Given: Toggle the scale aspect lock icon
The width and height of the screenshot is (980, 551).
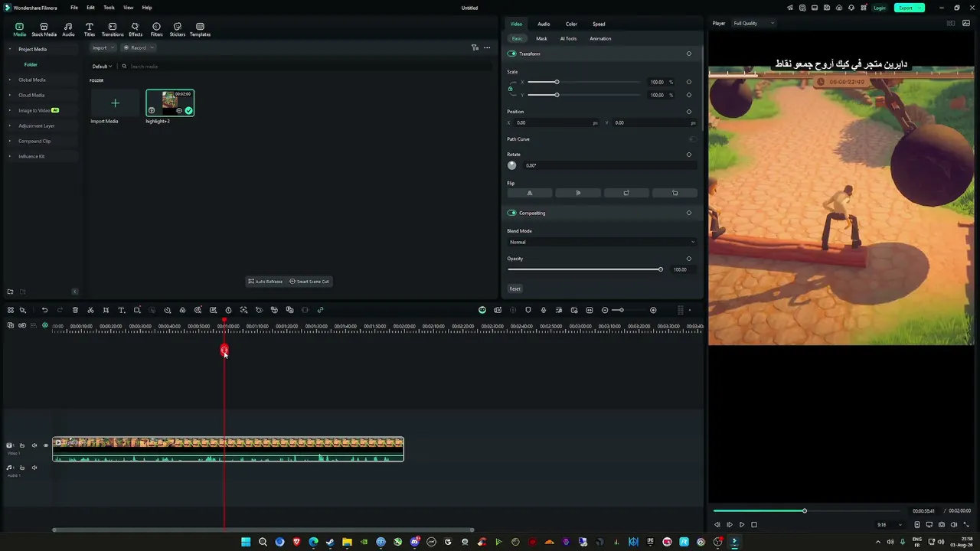Looking at the screenshot, I should [x=511, y=89].
